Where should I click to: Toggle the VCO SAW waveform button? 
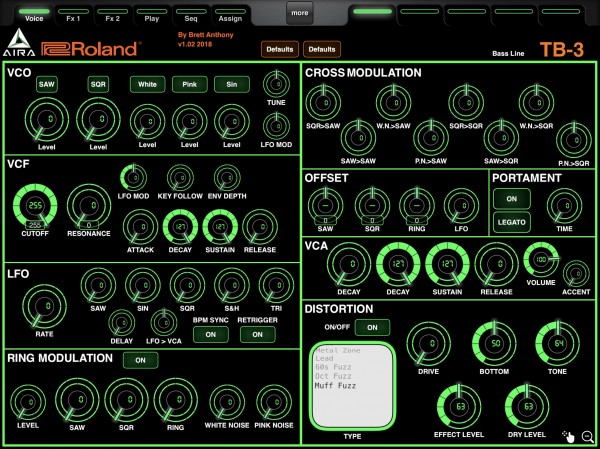click(x=47, y=84)
